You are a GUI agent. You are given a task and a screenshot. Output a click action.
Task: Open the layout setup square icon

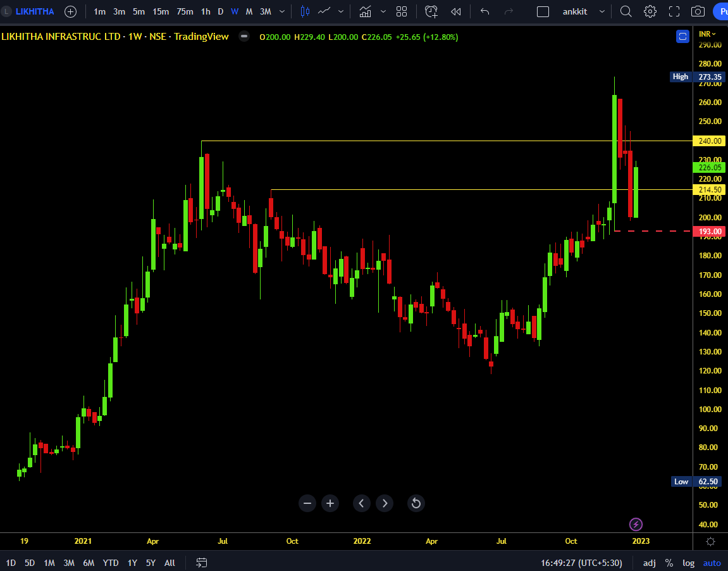click(543, 11)
